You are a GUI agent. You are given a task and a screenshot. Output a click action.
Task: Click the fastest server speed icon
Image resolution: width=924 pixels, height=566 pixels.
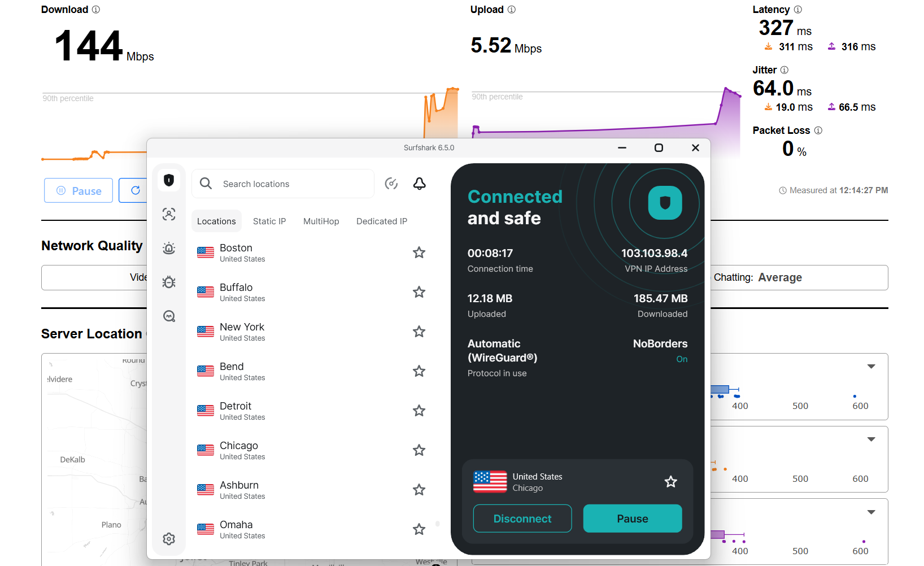(391, 184)
